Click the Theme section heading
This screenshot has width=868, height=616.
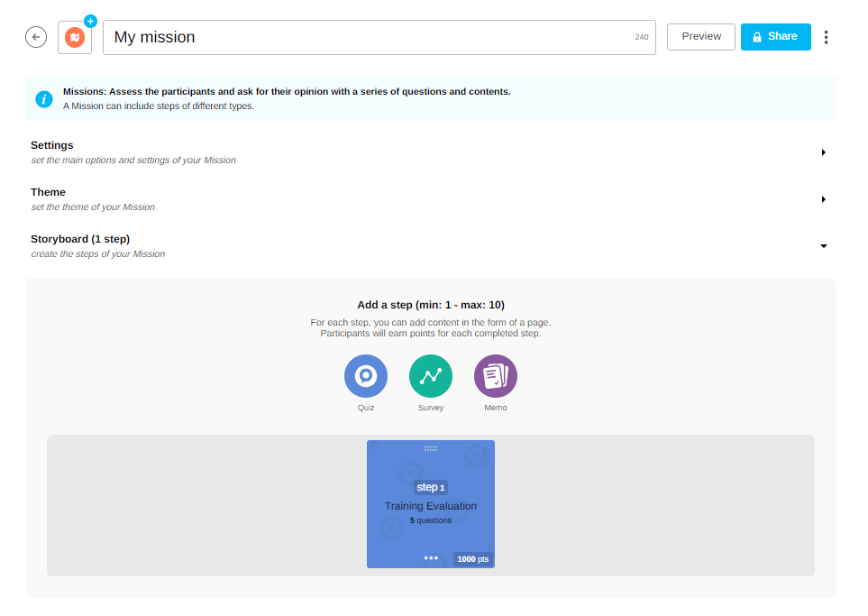48,192
